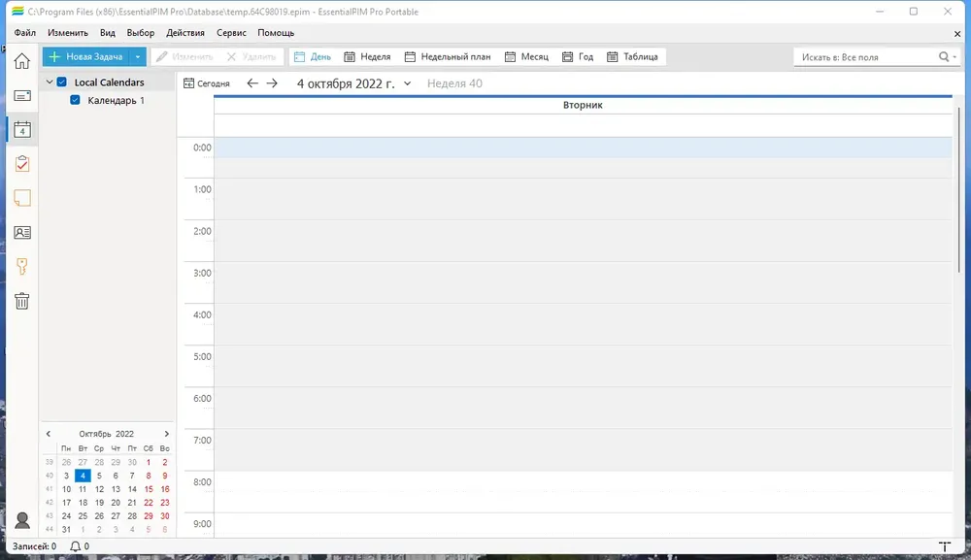Click the Удалить toolbar button
The image size is (971, 560).
point(251,57)
